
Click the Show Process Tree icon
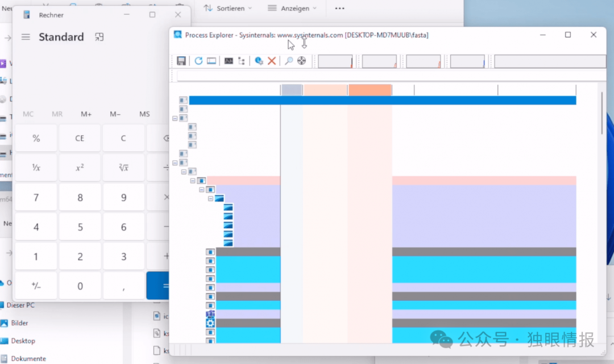(x=242, y=61)
